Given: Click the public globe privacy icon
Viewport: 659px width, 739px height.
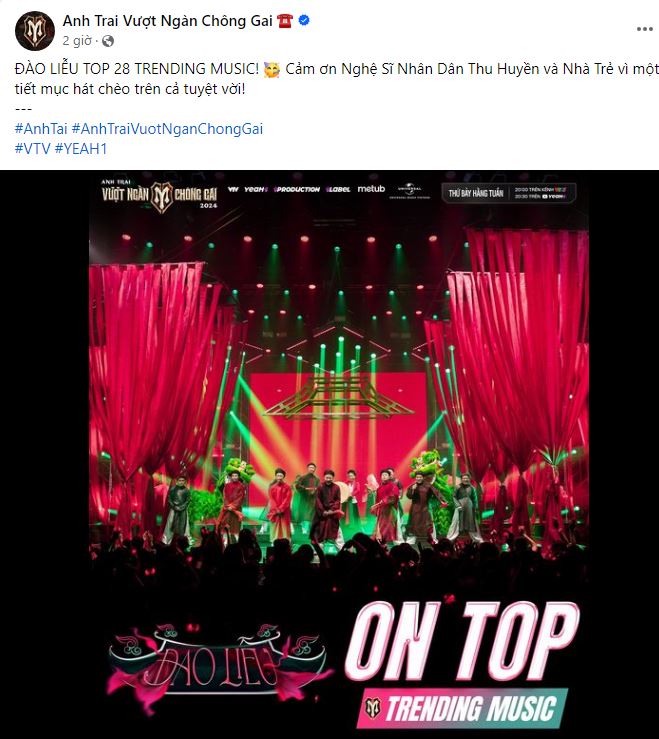Looking at the screenshot, I should 108,41.
